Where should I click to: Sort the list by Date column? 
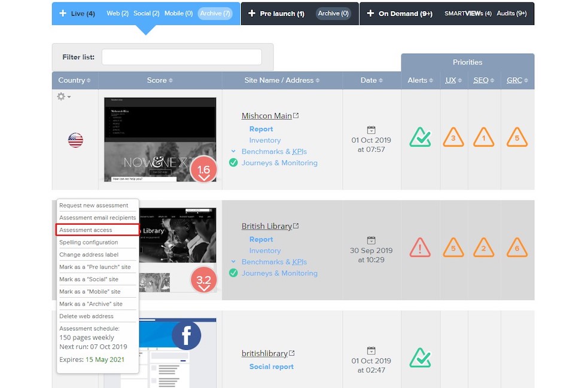tap(371, 80)
